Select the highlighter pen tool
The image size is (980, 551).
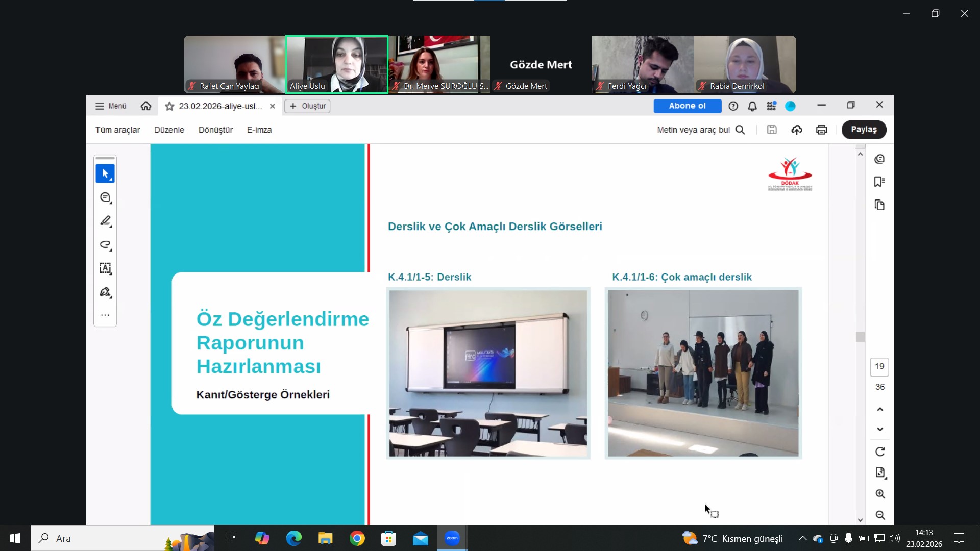pos(105,221)
